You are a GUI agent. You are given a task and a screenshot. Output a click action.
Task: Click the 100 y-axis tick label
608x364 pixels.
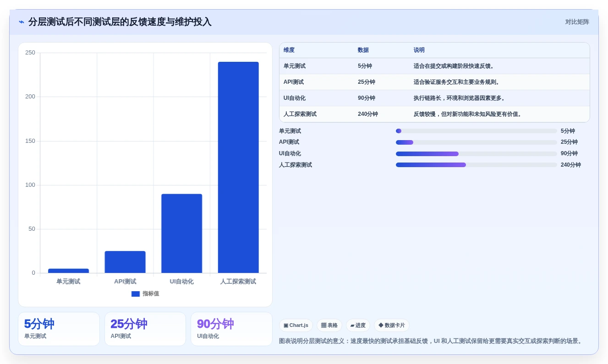coord(30,185)
